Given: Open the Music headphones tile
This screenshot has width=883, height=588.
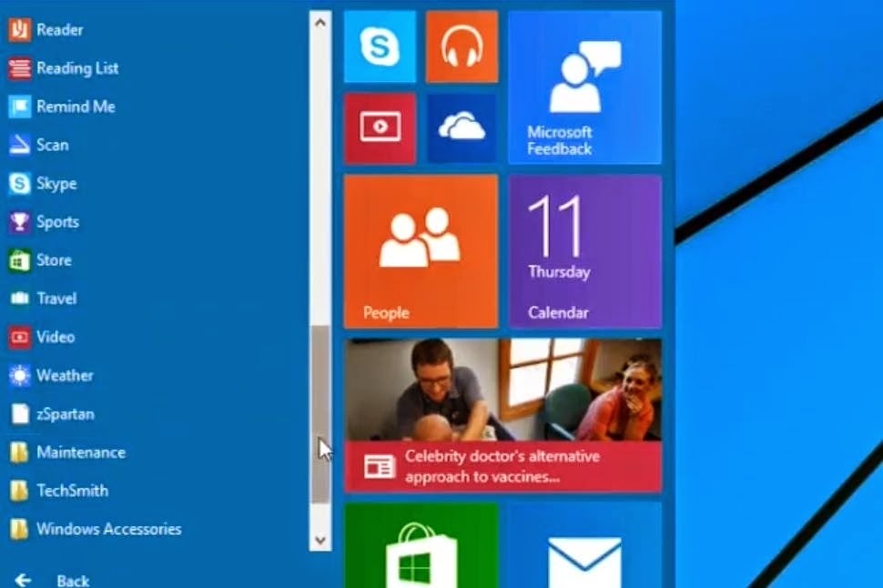Looking at the screenshot, I should click(x=462, y=46).
